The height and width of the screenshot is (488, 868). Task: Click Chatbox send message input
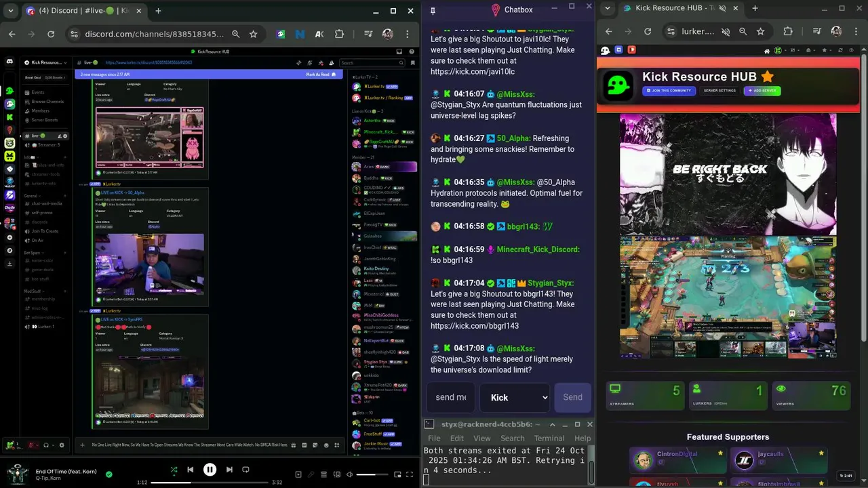click(x=450, y=398)
